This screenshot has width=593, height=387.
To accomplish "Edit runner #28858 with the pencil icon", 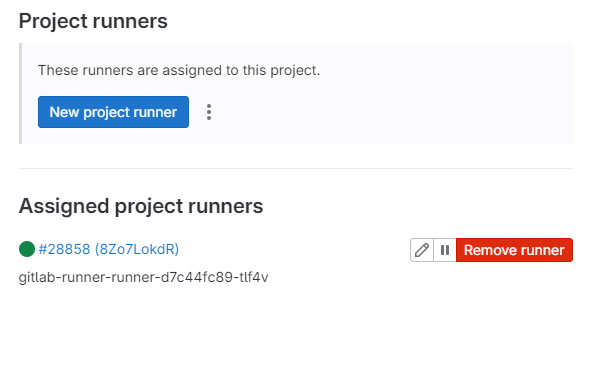I will click(x=422, y=250).
